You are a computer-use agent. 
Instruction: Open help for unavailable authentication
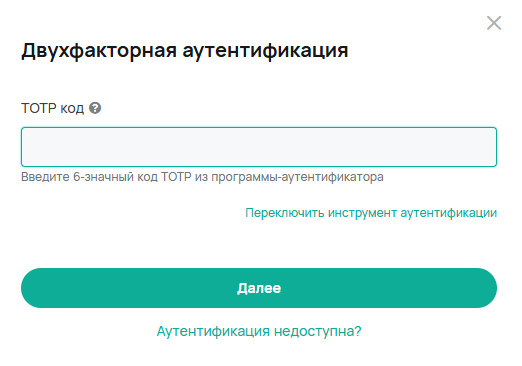tap(259, 331)
